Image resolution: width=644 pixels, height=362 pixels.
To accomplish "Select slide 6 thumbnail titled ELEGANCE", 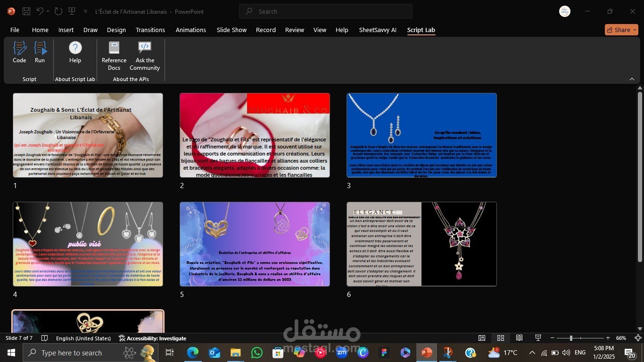I will click(x=421, y=244).
